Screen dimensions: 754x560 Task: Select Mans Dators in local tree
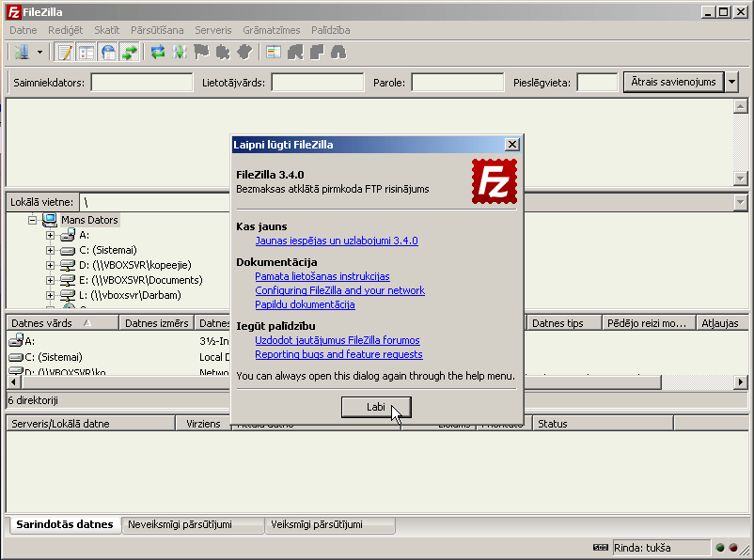pyautogui.click(x=89, y=220)
